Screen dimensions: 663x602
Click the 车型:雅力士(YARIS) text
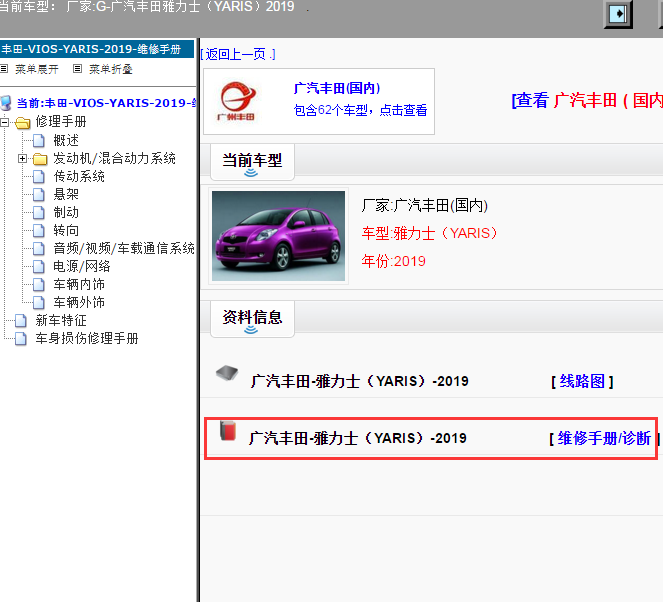point(430,233)
